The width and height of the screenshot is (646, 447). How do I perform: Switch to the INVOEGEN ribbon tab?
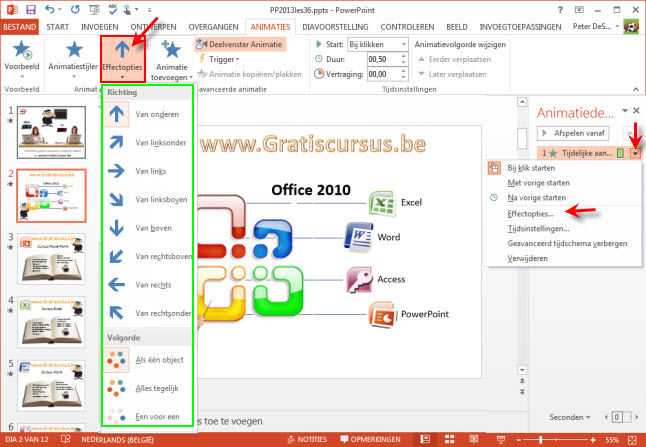pos(99,27)
